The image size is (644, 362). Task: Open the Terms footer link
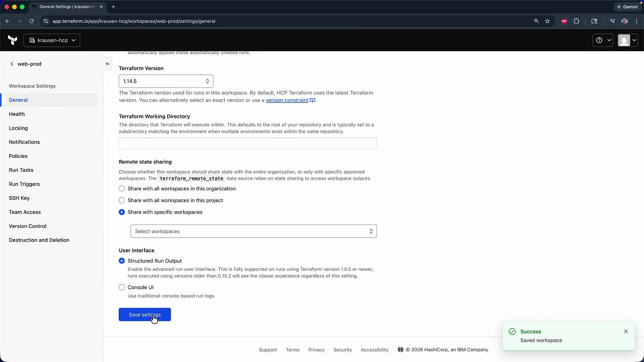pos(292,350)
